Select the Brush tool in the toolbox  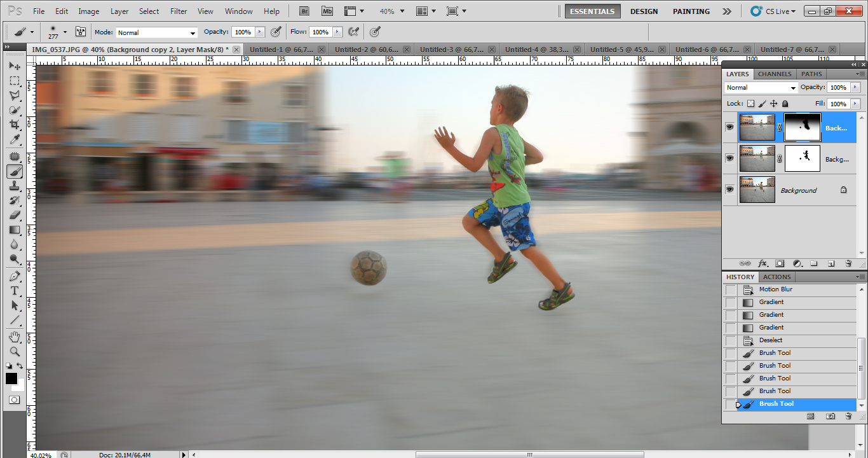pyautogui.click(x=14, y=171)
